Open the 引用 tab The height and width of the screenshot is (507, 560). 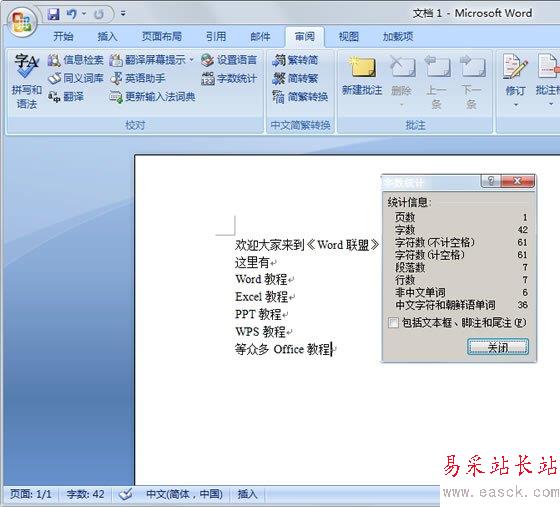216,36
